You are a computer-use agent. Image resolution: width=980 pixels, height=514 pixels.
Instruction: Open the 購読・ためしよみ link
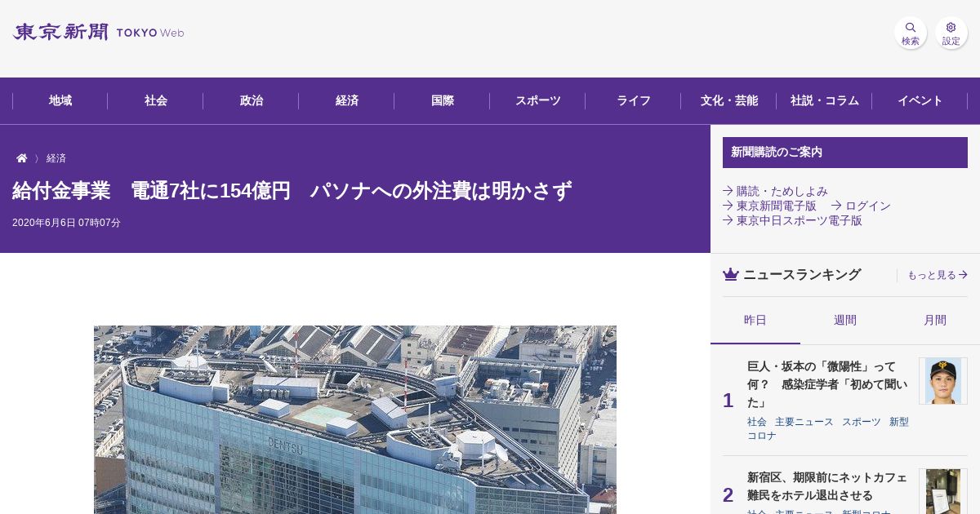coord(776,192)
